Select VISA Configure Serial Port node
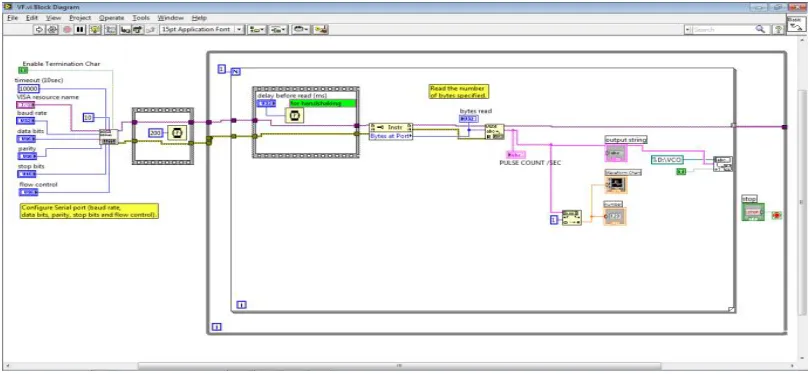Image resolution: width=810 pixels, height=374 pixels. (109, 137)
